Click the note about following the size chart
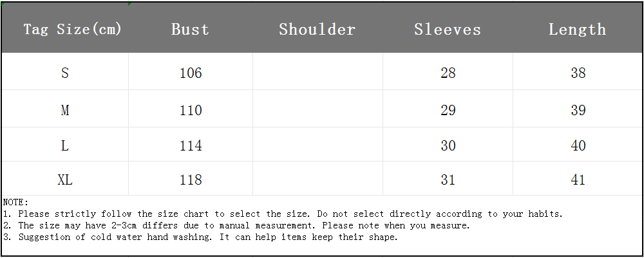Image resolution: width=644 pixels, height=258 pixels. pyautogui.click(x=283, y=214)
